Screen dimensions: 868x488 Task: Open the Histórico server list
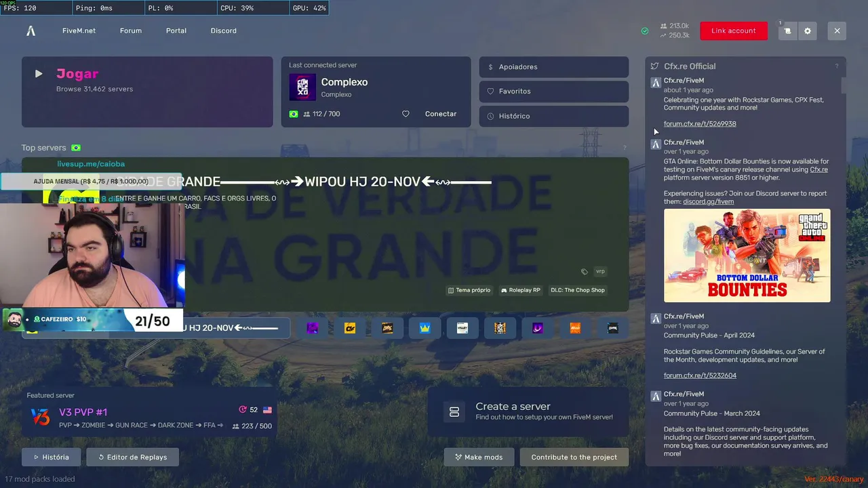coord(554,116)
